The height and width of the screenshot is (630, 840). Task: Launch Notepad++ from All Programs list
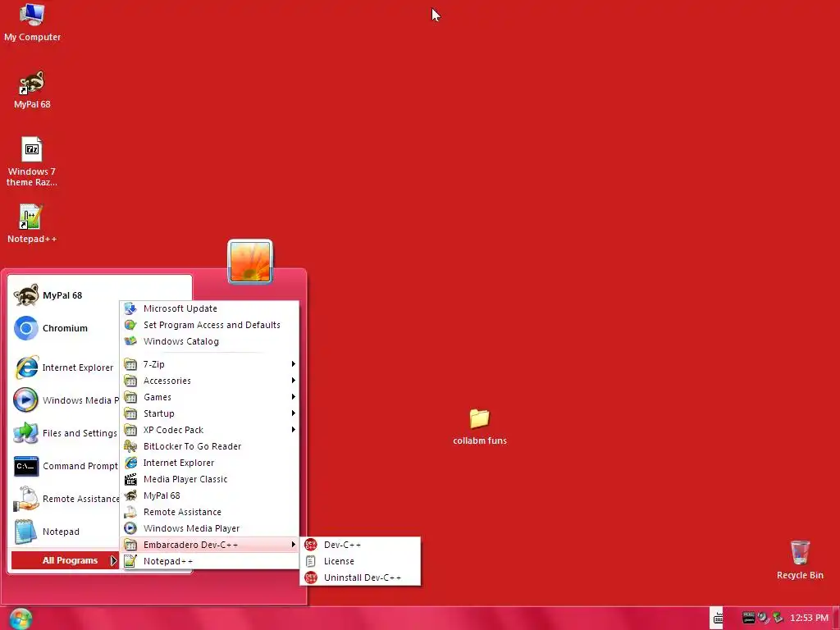click(x=209, y=561)
